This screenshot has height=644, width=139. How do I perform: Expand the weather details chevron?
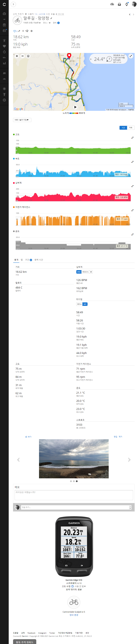[91, 59]
